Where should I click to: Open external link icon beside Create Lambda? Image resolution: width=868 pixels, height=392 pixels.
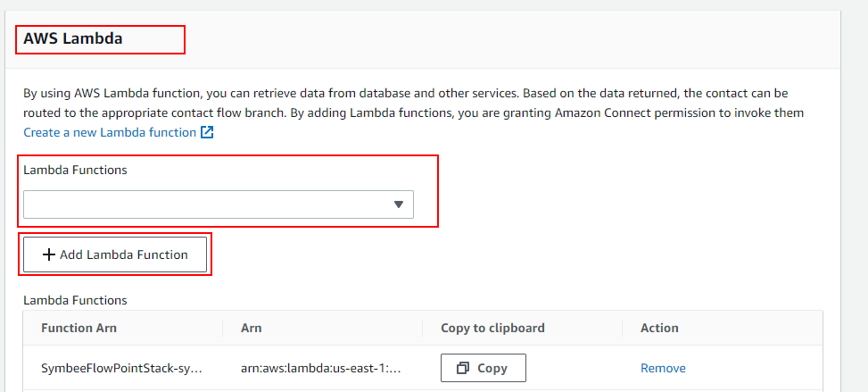[207, 132]
